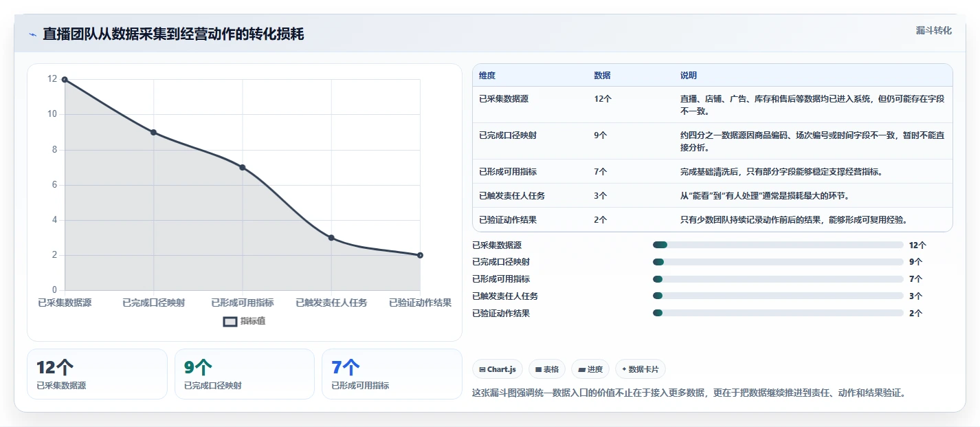Click the sparkle icon in 数据卡片 chip

(624, 369)
